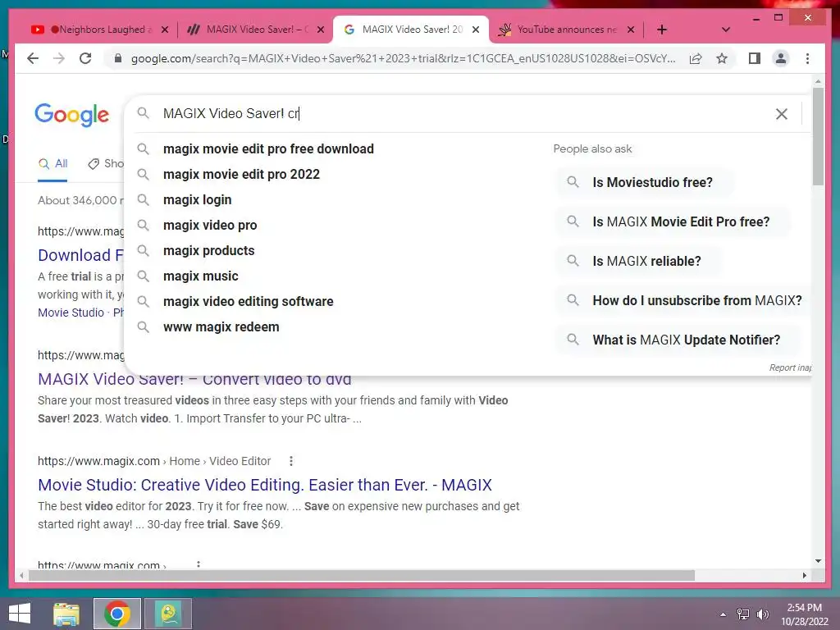Viewport: 840px width, 630px height.
Task: Click the horizontal scrollbar thumb
Action: 362,575
